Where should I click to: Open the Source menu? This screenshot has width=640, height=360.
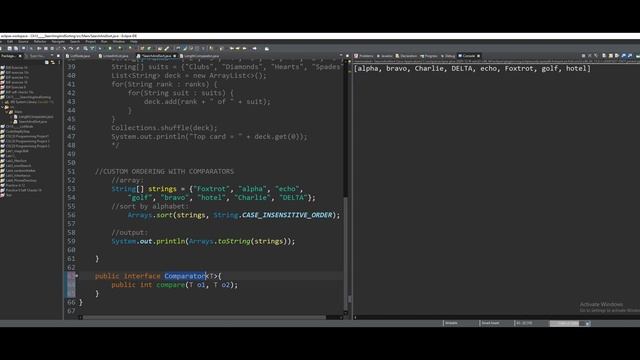click(x=23, y=42)
